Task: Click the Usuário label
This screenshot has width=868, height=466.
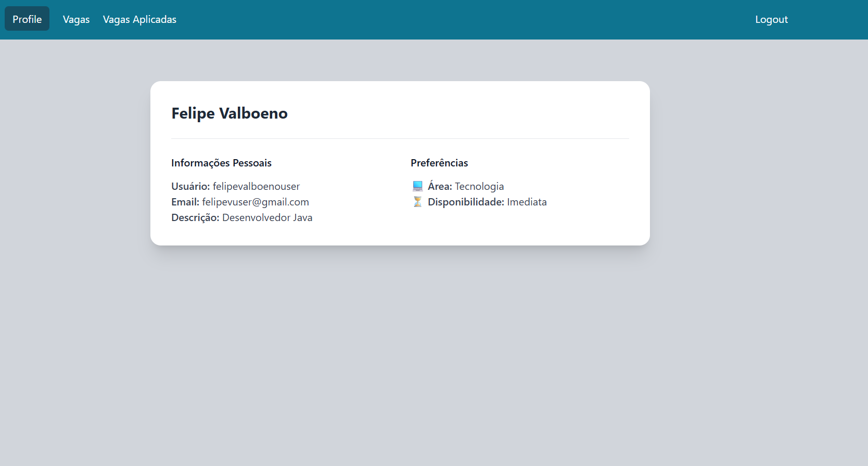Action: [x=190, y=186]
